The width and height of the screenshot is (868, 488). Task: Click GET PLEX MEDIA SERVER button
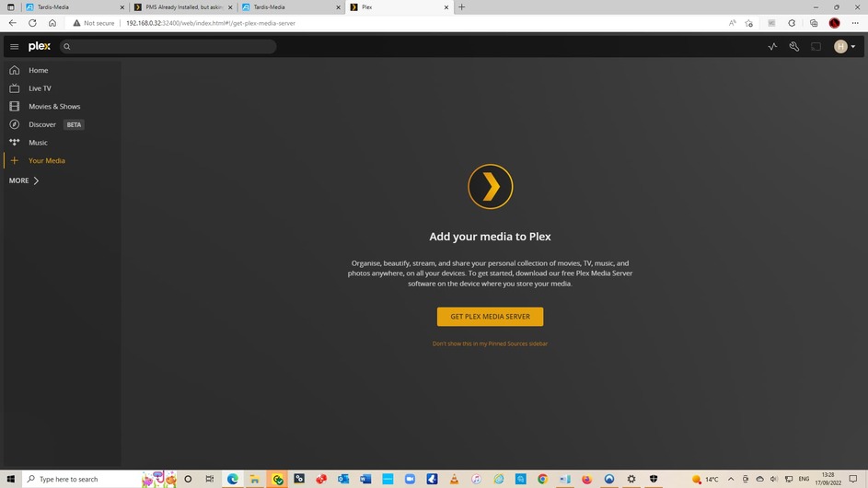pyautogui.click(x=490, y=317)
